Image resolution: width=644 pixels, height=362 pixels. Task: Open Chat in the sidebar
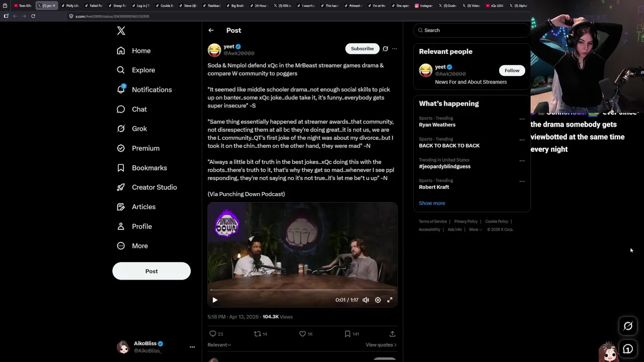(x=132, y=109)
